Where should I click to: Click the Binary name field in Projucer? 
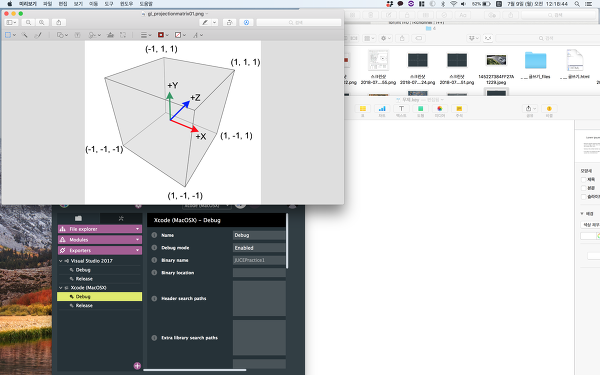[x=259, y=260]
